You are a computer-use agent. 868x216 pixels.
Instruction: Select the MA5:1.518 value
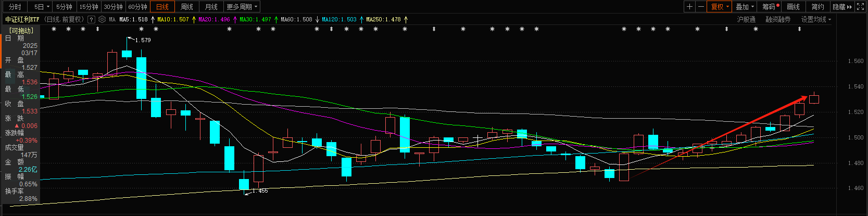pyautogui.click(x=133, y=19)
